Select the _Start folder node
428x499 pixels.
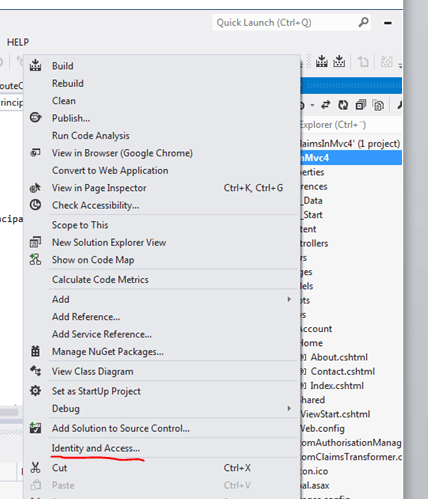(312, 215)
